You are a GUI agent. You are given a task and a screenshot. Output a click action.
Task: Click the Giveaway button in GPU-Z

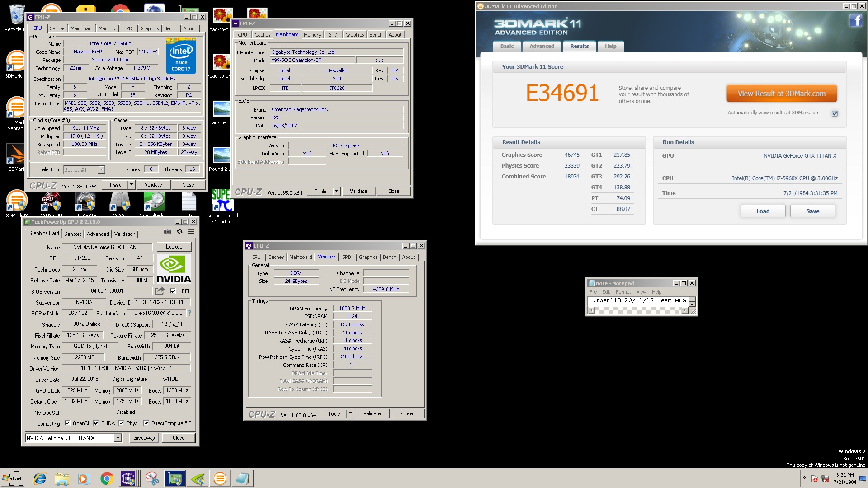(x=144, y=438)
